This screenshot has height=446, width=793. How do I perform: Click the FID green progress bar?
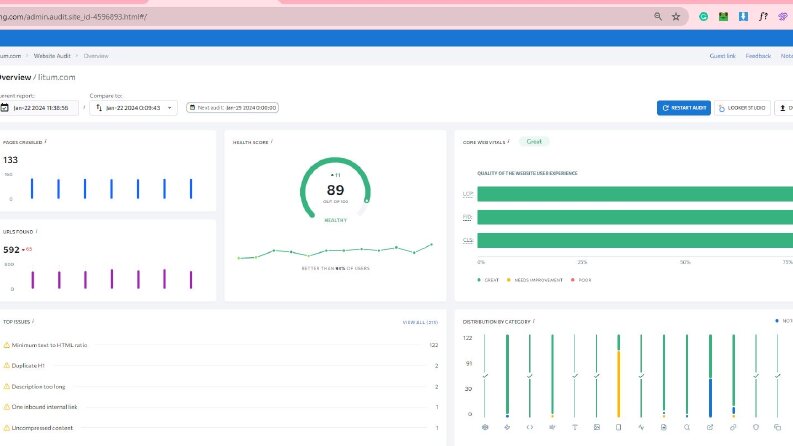[635, 217]
